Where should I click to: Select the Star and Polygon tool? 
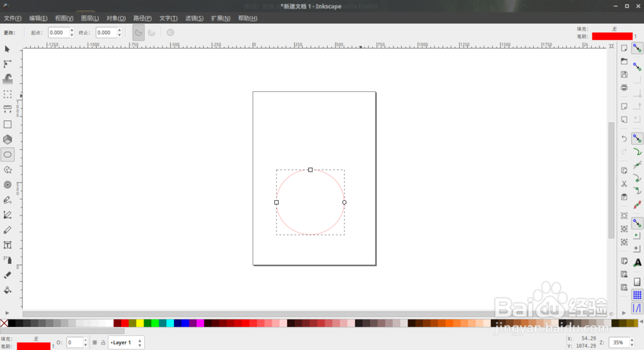click(x=7, y=170)
